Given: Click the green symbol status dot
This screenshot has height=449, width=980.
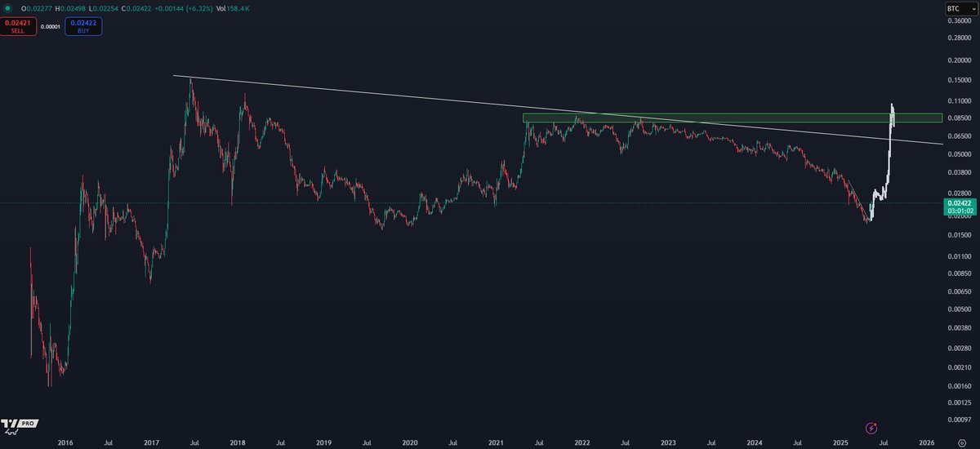Looking at the screenshot, I should (7, 8).
